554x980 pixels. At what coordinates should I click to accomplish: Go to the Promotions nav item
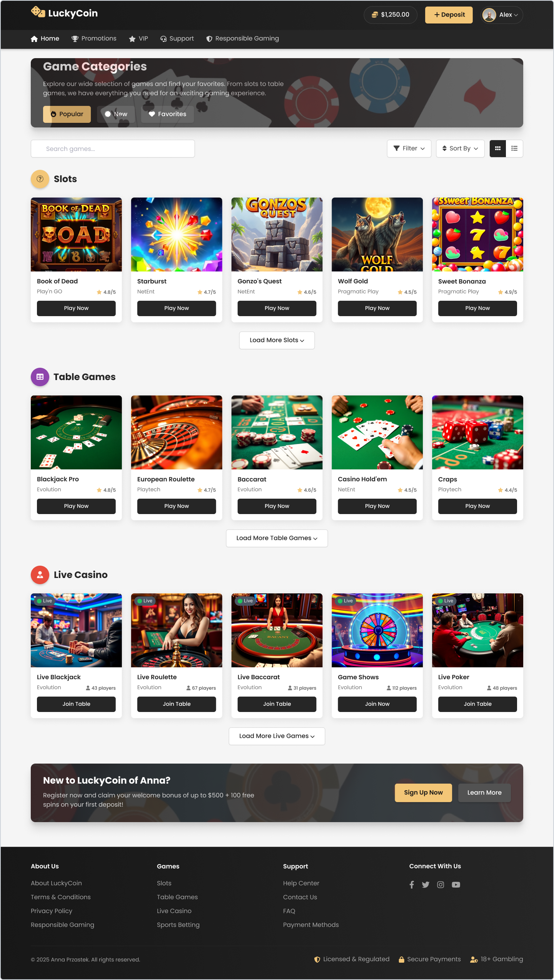94,39
